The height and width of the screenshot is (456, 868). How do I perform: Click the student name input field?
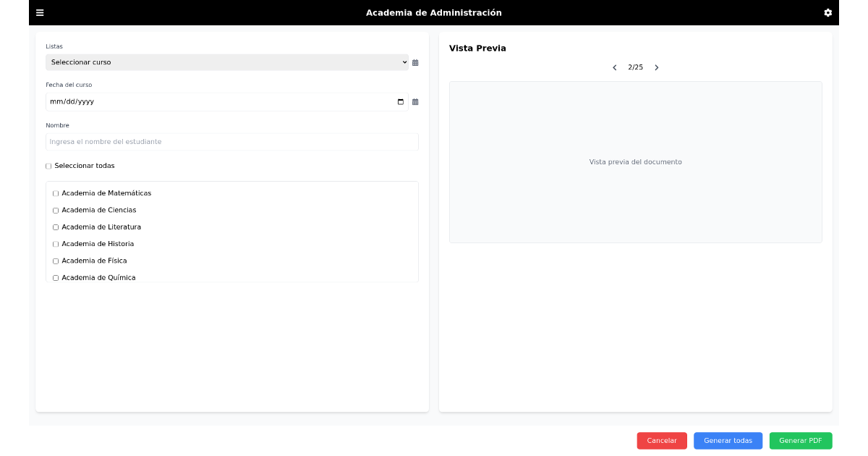click(x=231, y=142)
